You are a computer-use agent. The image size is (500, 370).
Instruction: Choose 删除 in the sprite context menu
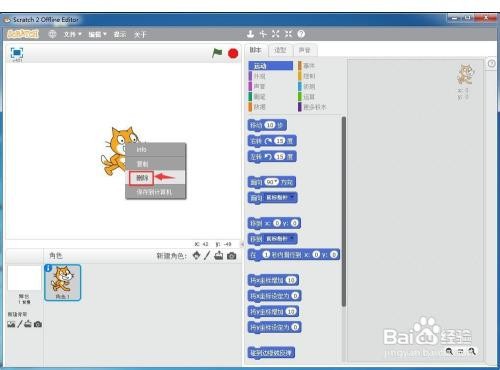coord(156,178)
